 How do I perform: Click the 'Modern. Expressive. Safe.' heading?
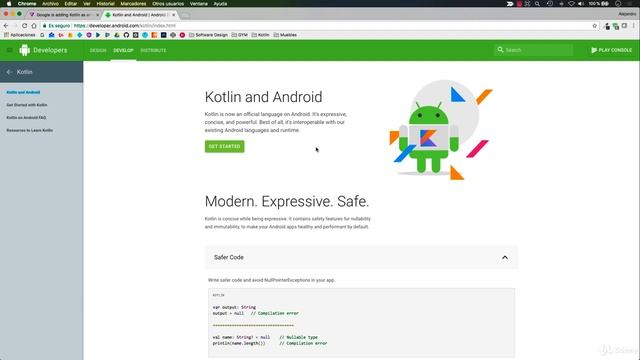click(287, 201)
